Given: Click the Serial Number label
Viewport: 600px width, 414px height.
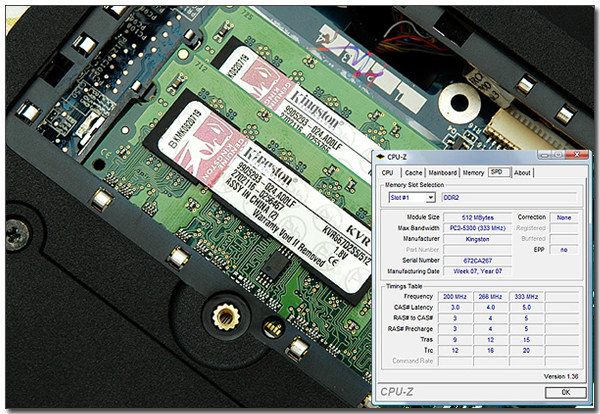Looking at the screenshot, I should (421, 260).
